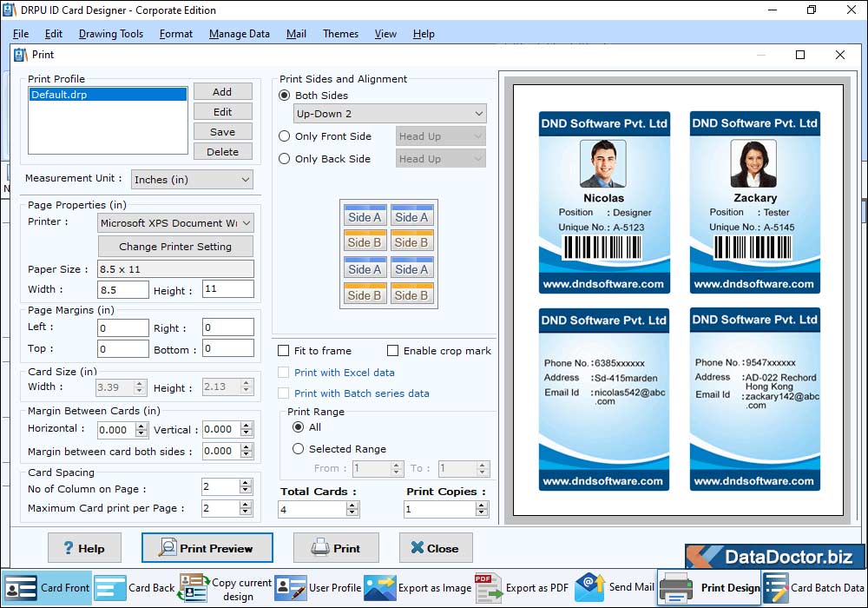Open Only Back Side Head Up dropdown

[x=441, y=159]
